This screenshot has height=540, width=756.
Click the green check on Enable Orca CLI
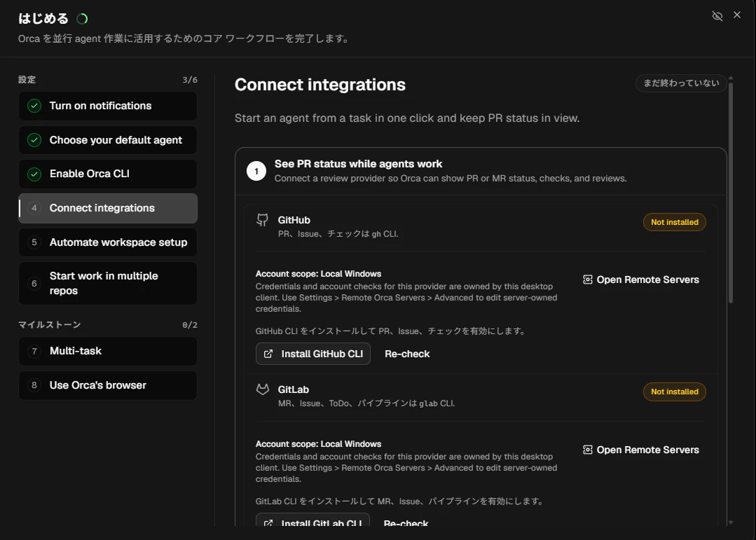coord(34,174)
